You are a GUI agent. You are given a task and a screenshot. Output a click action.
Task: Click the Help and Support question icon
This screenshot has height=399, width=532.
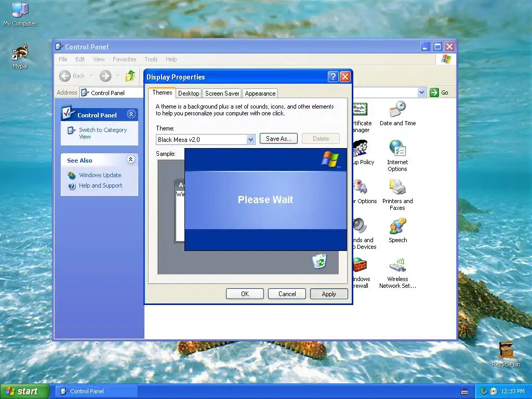[72, 186]
